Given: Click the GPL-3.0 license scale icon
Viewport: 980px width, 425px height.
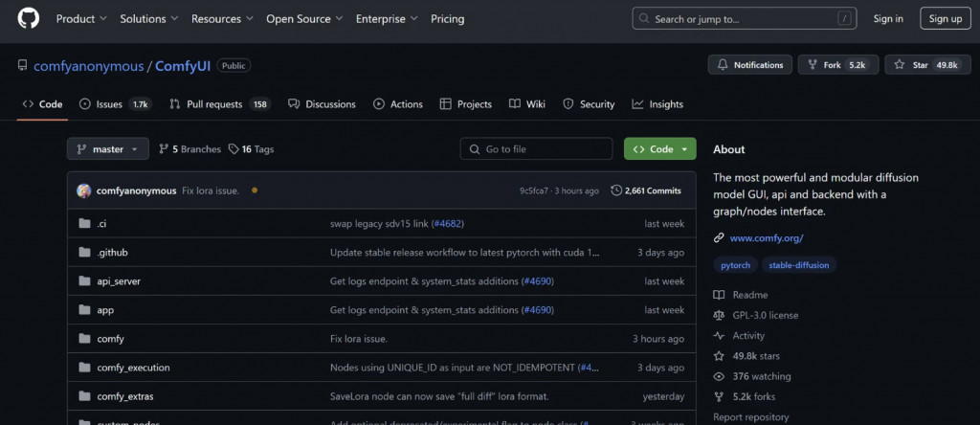Looking at the screenshot, I should pos(719,315).
